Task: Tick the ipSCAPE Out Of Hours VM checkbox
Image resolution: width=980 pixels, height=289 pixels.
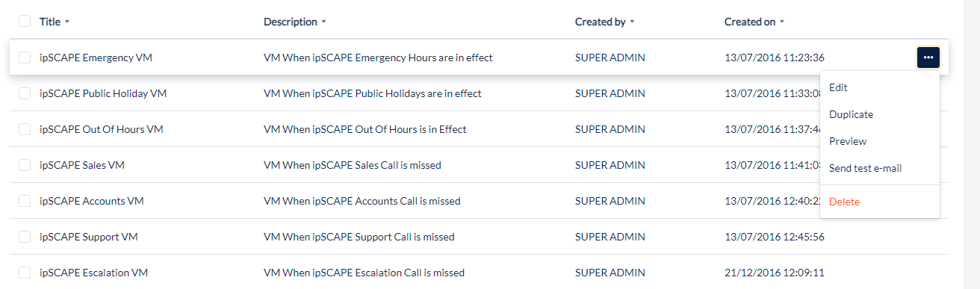Action: [25, 129]
